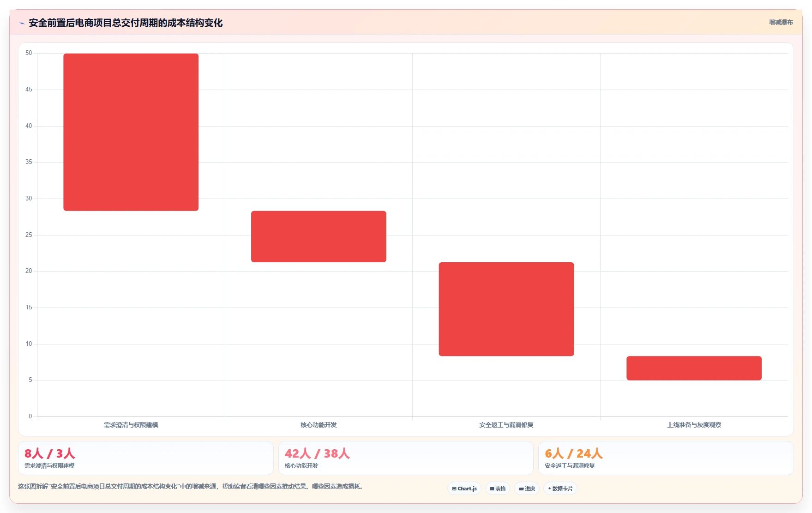The width and height of the screenshot is (812, 513).
Task: Click the 42人 / 38人 data card value
Action: [x=317, y=453]
